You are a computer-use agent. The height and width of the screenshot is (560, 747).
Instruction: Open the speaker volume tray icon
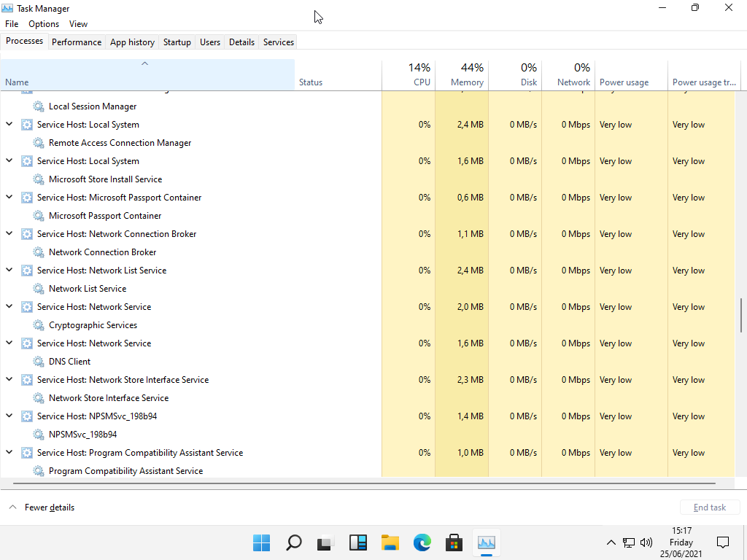[x=646, y=542]
